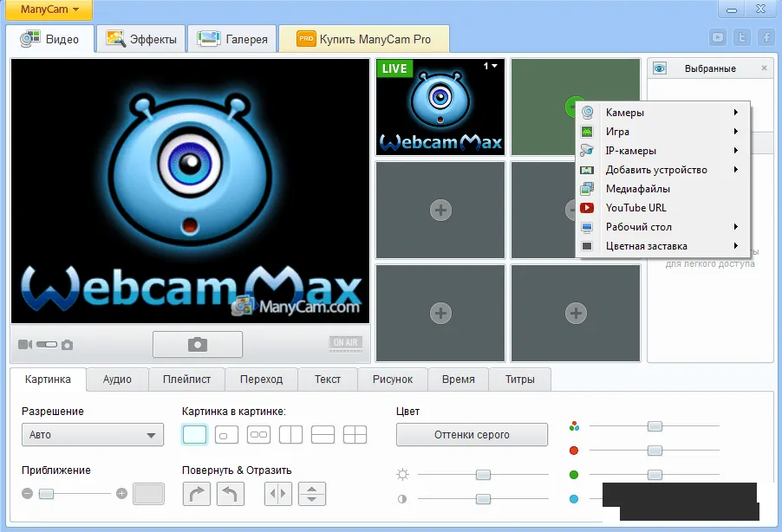Adjust the red channel slider
782x532 pixels.
655,451
